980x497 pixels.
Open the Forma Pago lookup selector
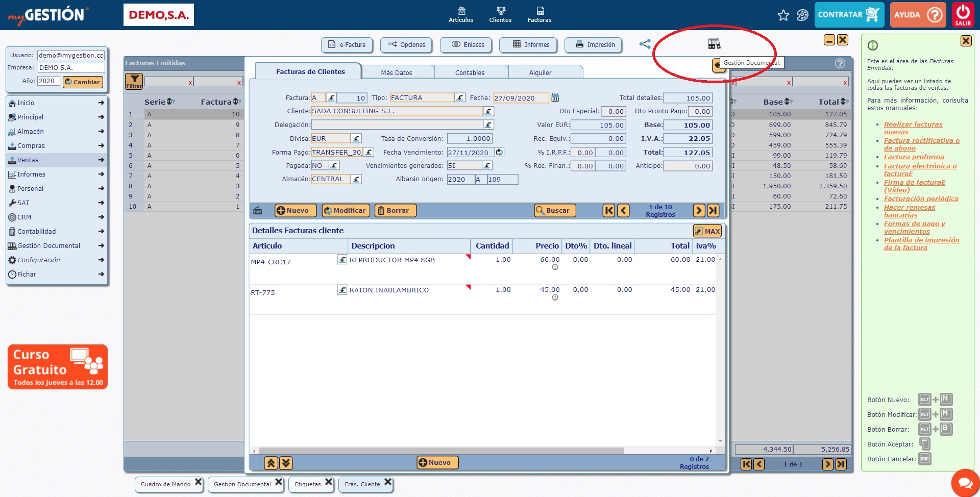[x=369, y=152]
